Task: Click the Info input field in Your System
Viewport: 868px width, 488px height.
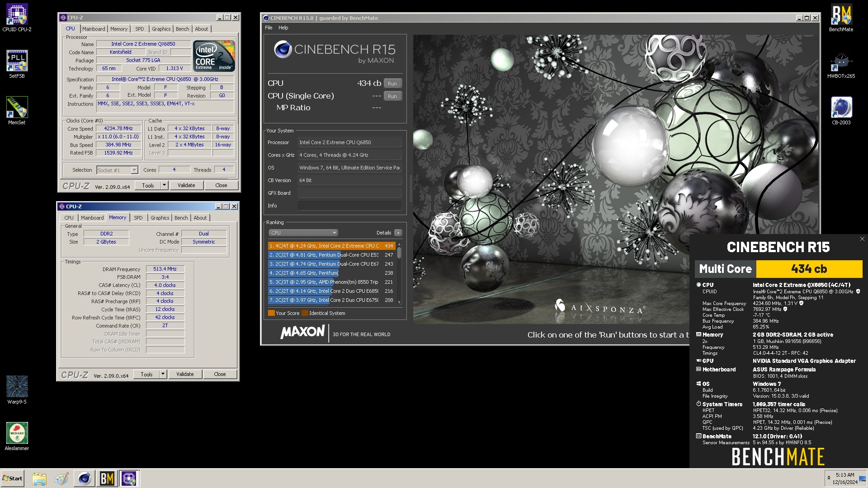Action: (x=349, y=206)
